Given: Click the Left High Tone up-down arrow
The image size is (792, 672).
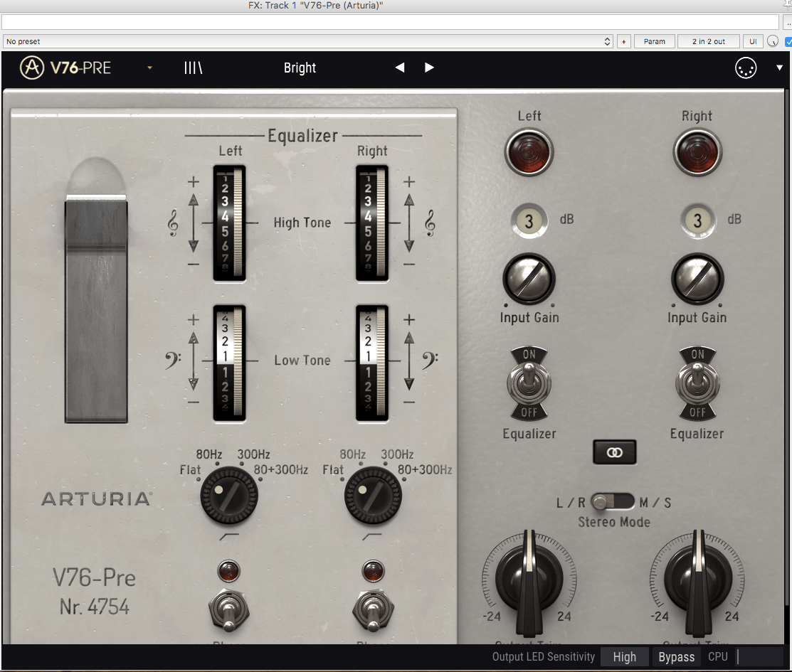Looking at the screenshot, I should pyautogui.click(x=194, y=223).
